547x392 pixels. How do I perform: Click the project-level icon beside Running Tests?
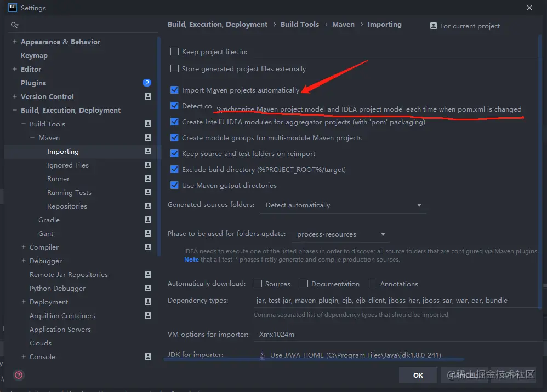(148, 192)
